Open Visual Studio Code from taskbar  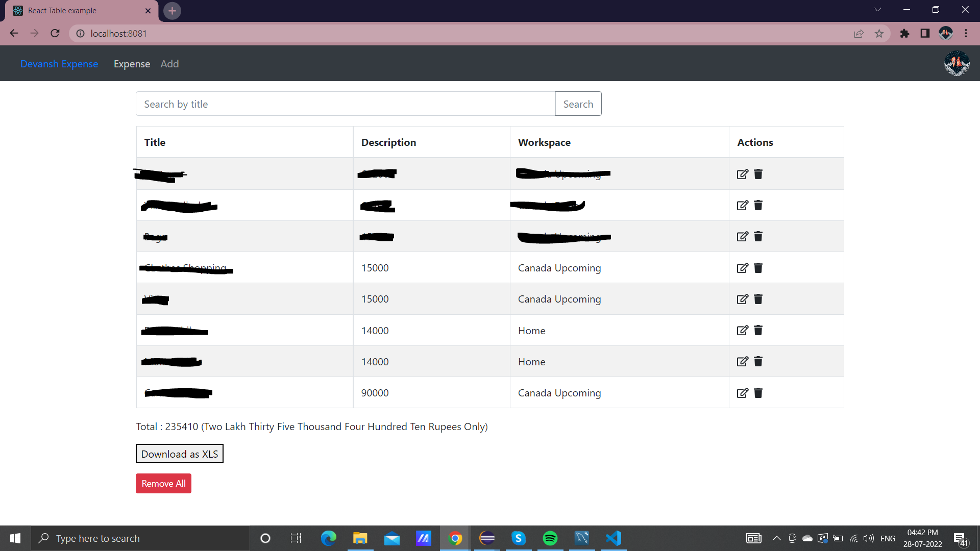[x=613, y=538]
